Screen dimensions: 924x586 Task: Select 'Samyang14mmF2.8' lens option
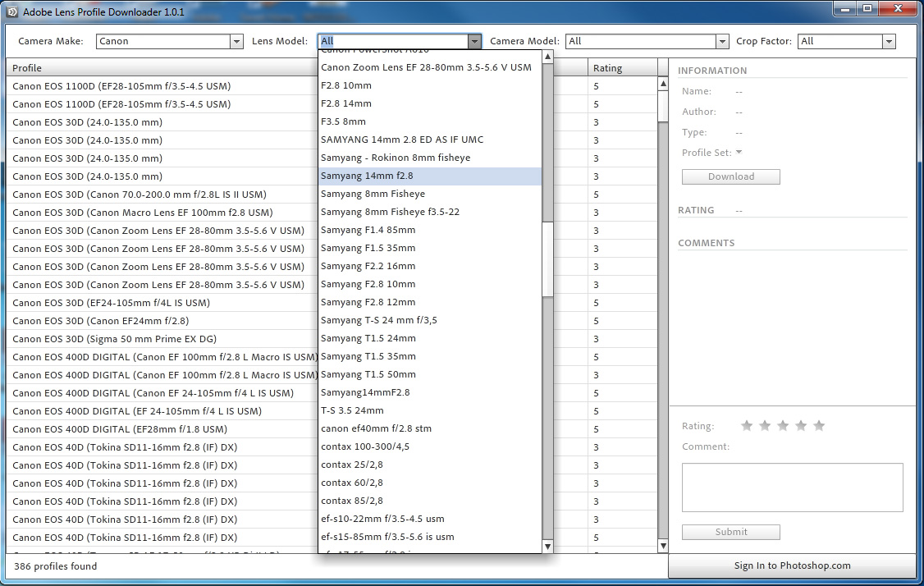(x=430, y=392)
